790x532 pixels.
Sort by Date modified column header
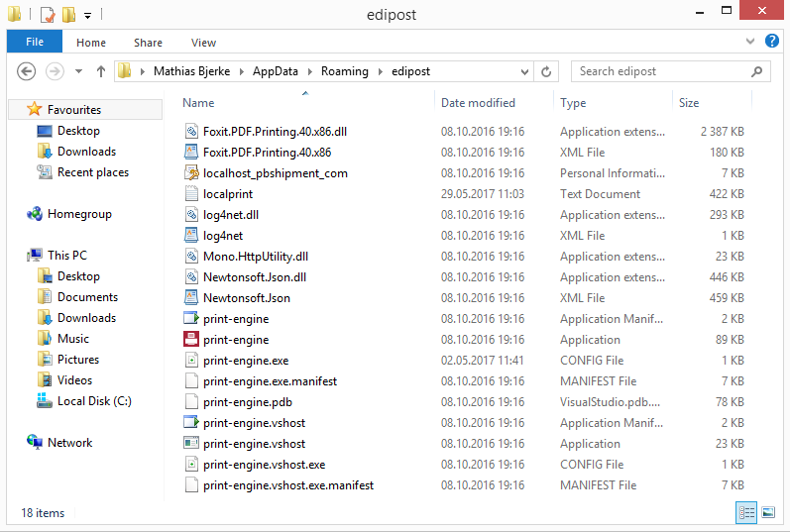click(x=478, y=103)
